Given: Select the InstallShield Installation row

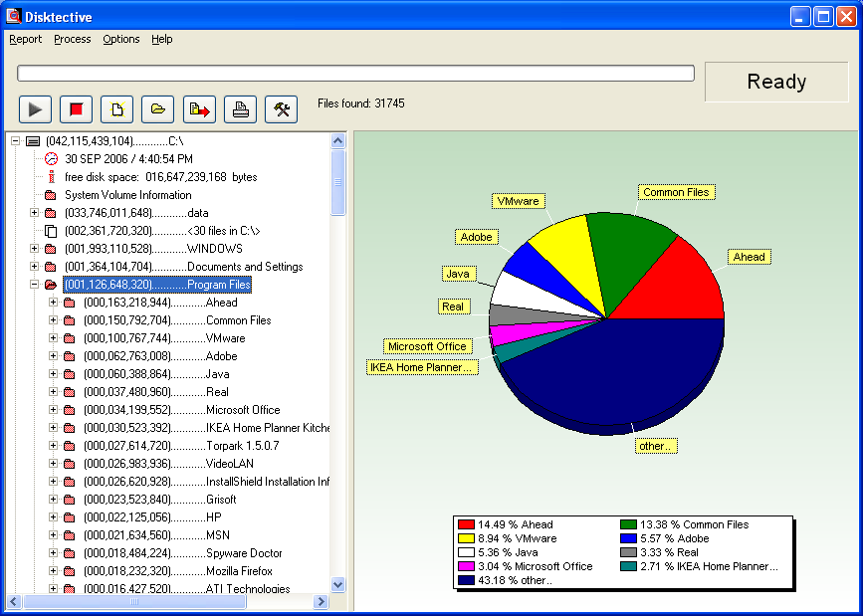Looking at the screenshot, I should coord(206,482).
